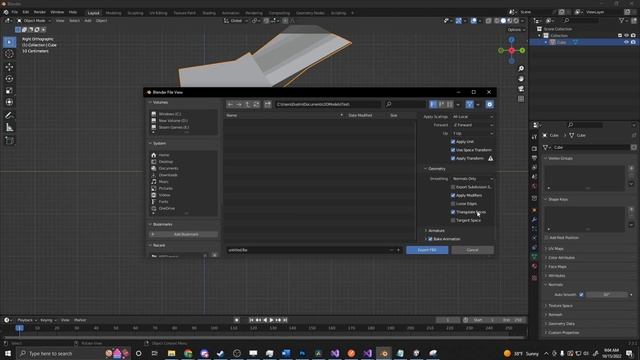Viewport: 640px width, 360px height.
Task: Open the Smoothing Normals Only dropdown
Action: (472, 179)
